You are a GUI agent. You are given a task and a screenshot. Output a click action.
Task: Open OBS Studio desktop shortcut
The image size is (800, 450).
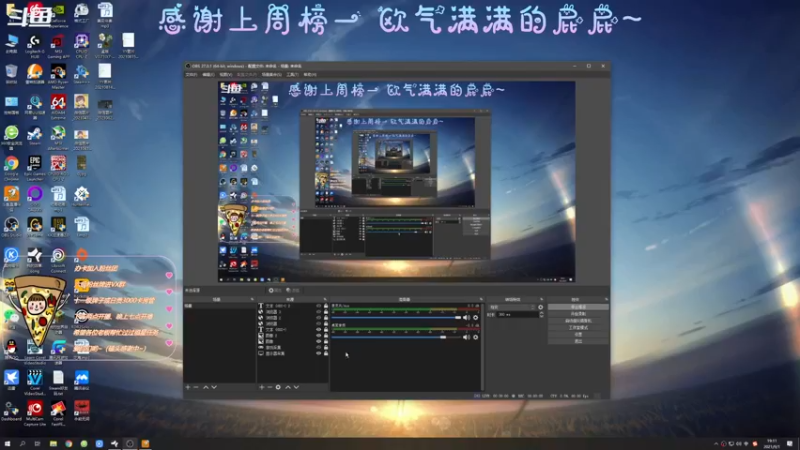point(11,227)
